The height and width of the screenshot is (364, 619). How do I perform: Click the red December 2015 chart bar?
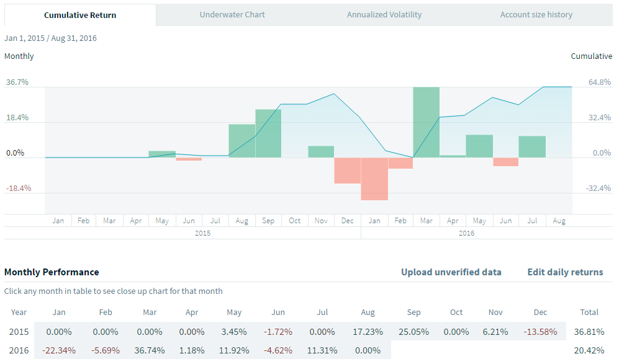(348, 171)
